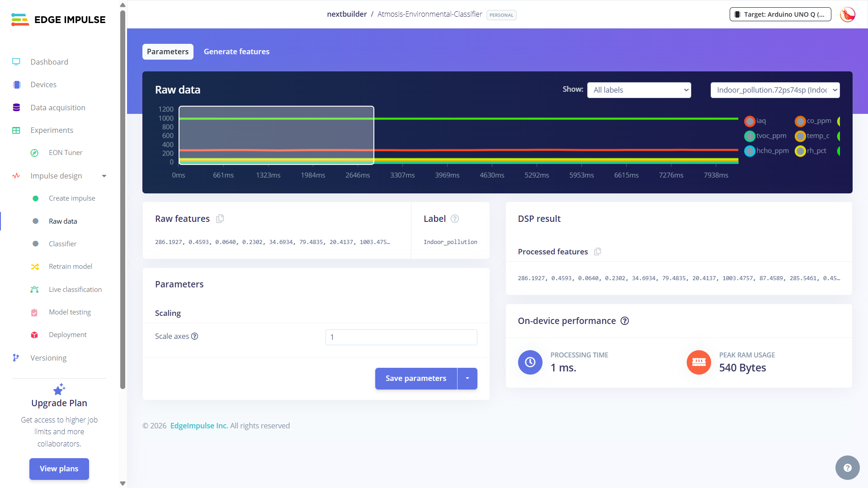This screenshot has height=488, width=868.
Task: Open the Classifier block
Action: [x=62, y=244]
